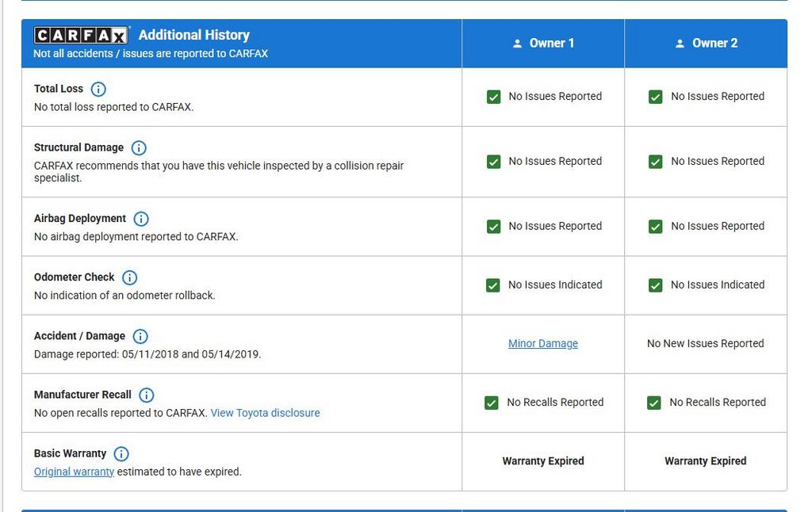The width and height of the screenshot is (812, 512).
Task: Click Owner 1 Odometer Check green checkmark
Action: 493,285
